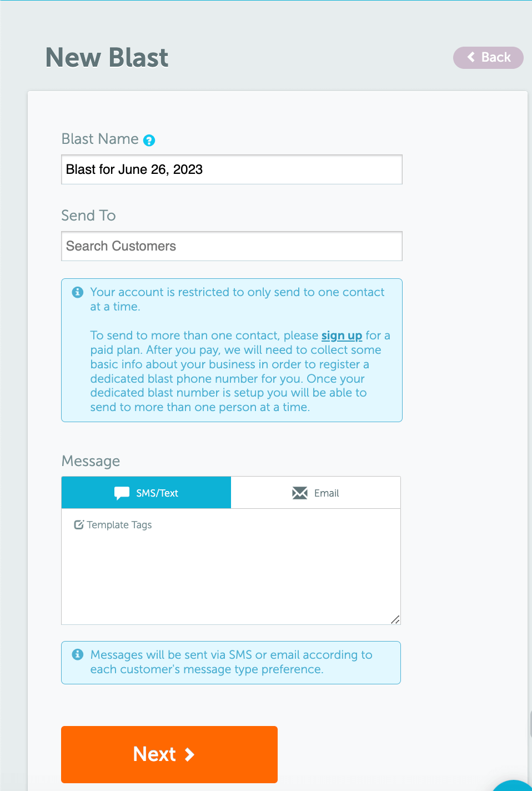
Task: Click the right arrow inside the Next button
Action: point(189,754)
